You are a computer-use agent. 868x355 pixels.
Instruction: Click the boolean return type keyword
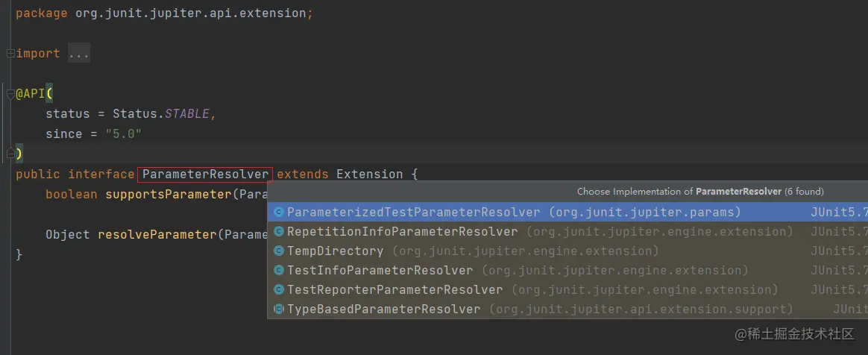click(x=72, y=195)
